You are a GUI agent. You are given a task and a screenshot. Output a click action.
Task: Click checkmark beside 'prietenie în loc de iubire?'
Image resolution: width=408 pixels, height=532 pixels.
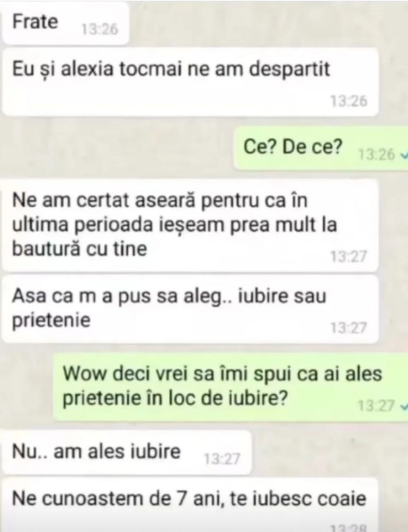coord(404,406)
